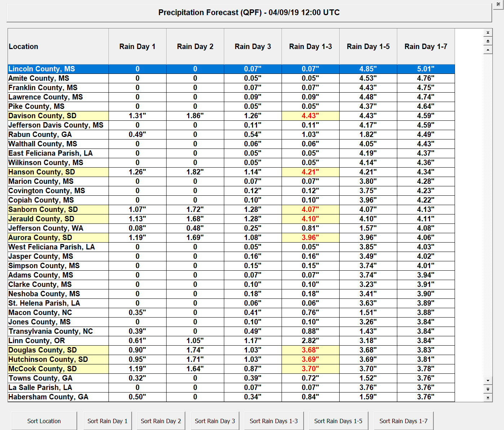
Task: Click Sort Rain Days 1-3
Action: click(x=274, y=421)
